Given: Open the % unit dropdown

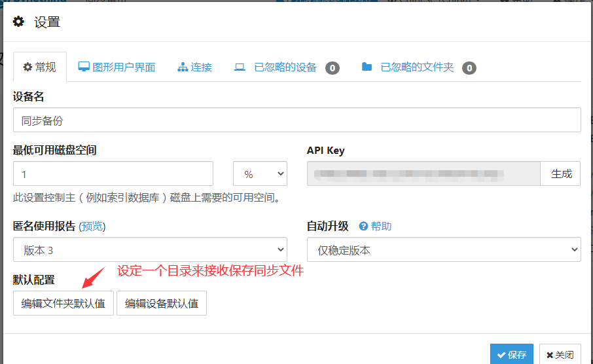Looking at the screenshot, I should click(x=260, y=174).
